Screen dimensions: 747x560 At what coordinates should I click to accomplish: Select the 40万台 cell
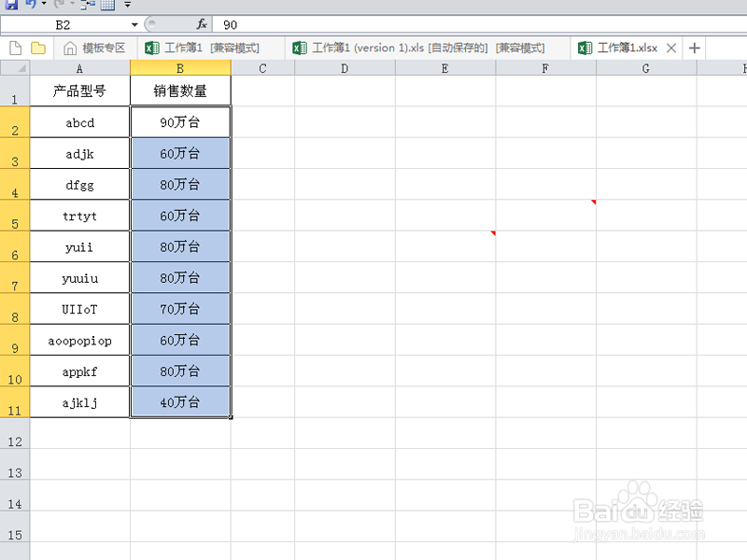click(x=180, y=402)
